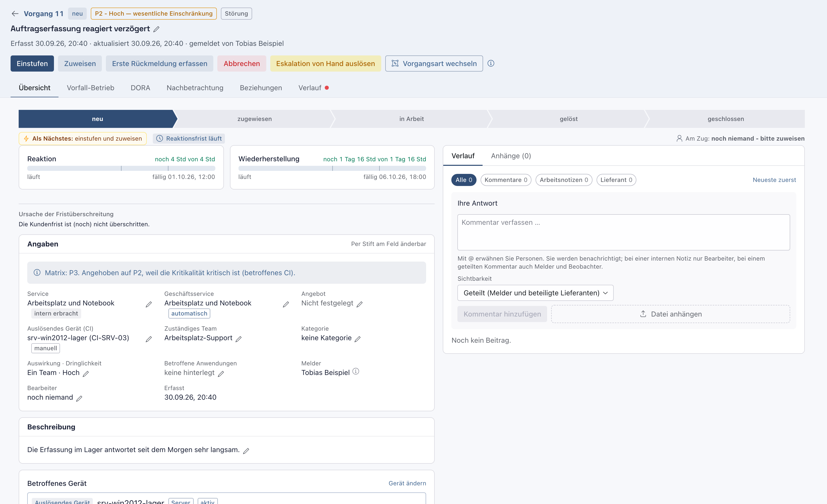
Task: Go back using the arrow beside Vorgang 11
Action: click(15, 14)
